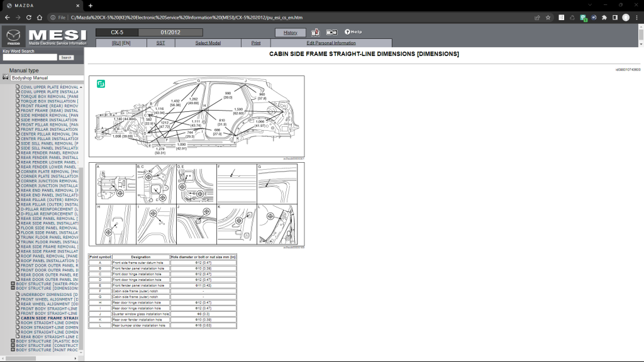The width and height of the screenshot is (644, 362).
Task: Expand BODY STRUCTURE [PLASTIC BODY] tree node
Action: coord(13,341)
